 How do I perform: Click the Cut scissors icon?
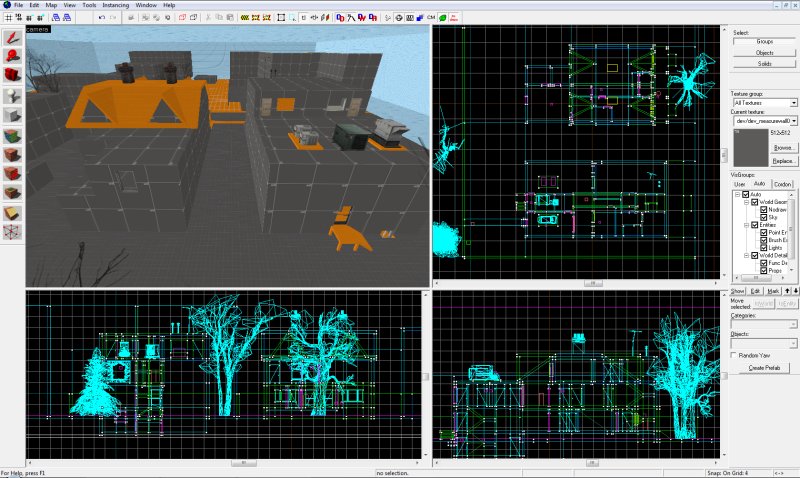pos(208,18)
